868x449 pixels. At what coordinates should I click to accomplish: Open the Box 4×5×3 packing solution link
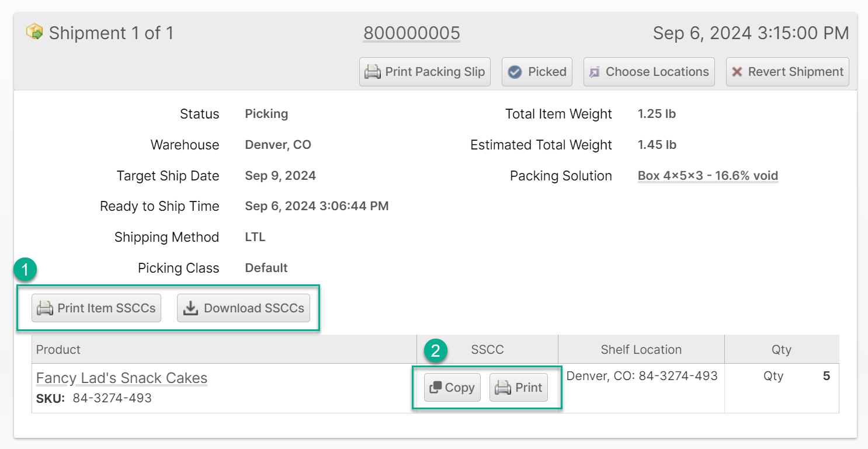(x=707, y=176)
